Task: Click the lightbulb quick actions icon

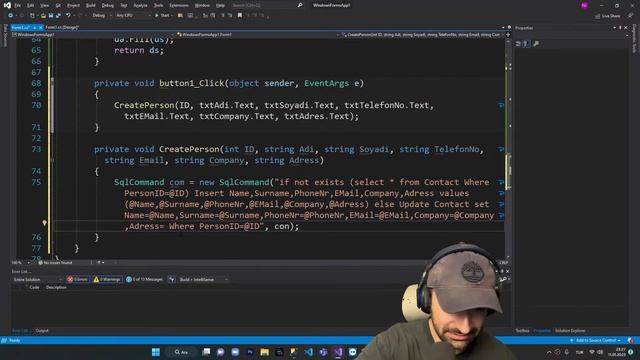Action: [x=44, y=223]
